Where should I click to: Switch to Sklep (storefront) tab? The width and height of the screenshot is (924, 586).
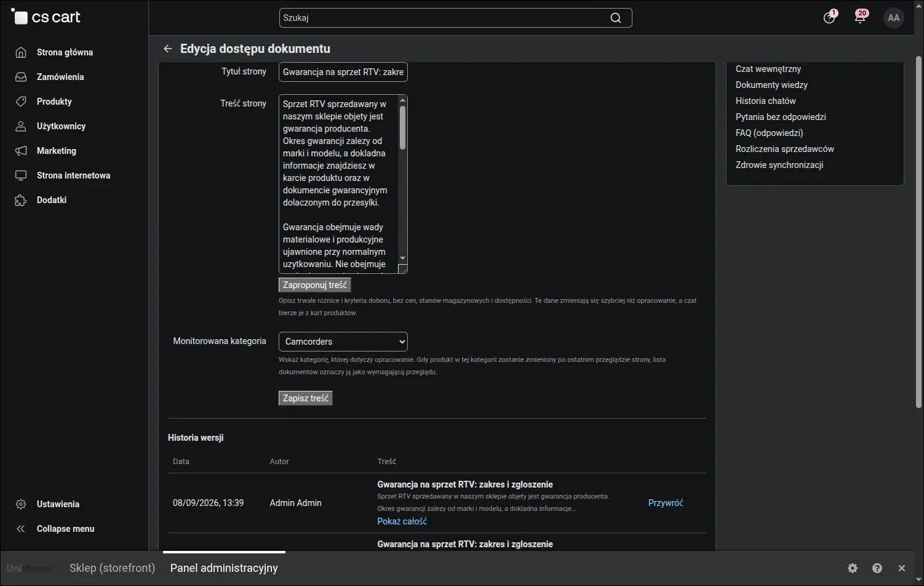112,568
